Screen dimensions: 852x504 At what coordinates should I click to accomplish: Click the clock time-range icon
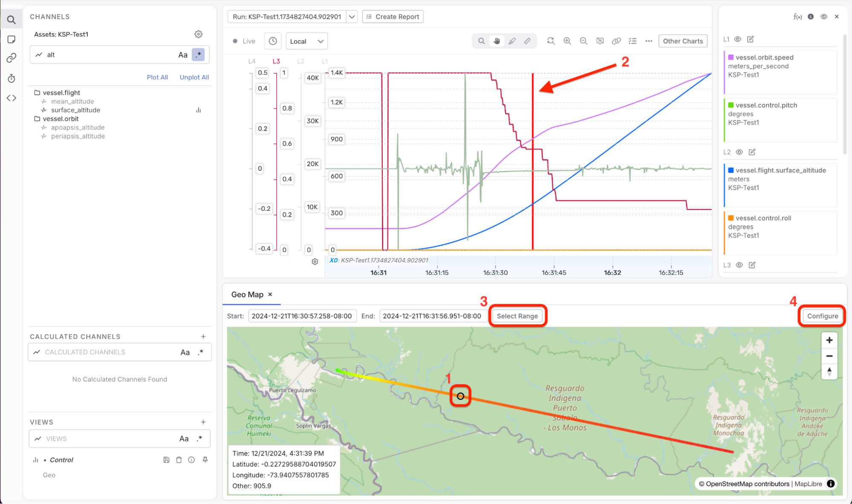273,41
